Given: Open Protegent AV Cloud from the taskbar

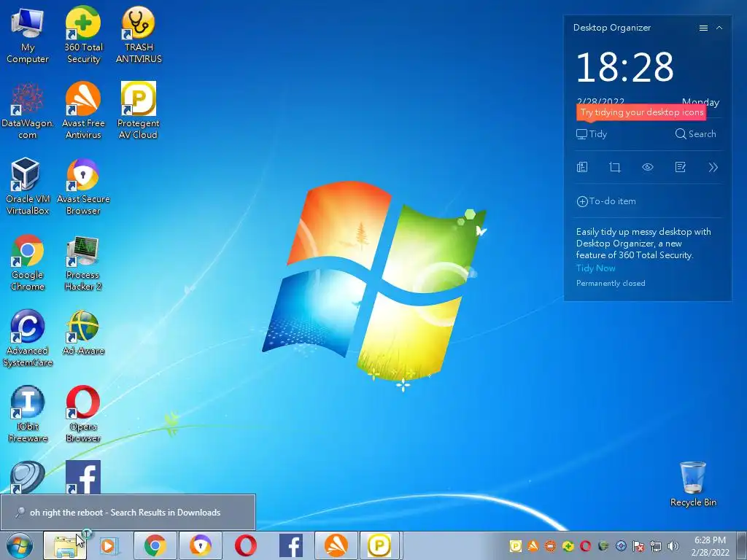Looking at the screenshot, I should coord(379,545).
